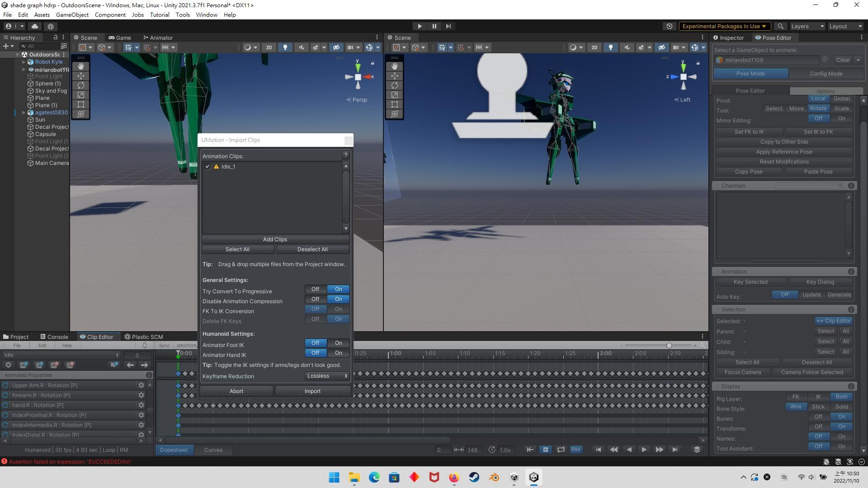This screenshot has width=868, height=488.
Task: Open Blender from the Windows taskbar
Action: click(x=494, y=477)
